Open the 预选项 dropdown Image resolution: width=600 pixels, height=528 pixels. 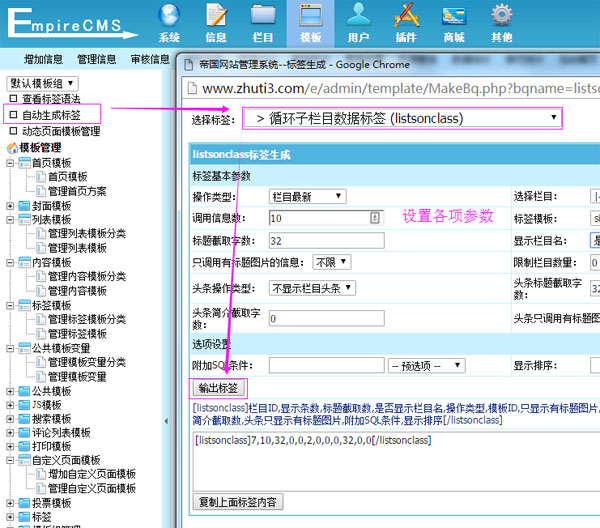coord(427,365)
